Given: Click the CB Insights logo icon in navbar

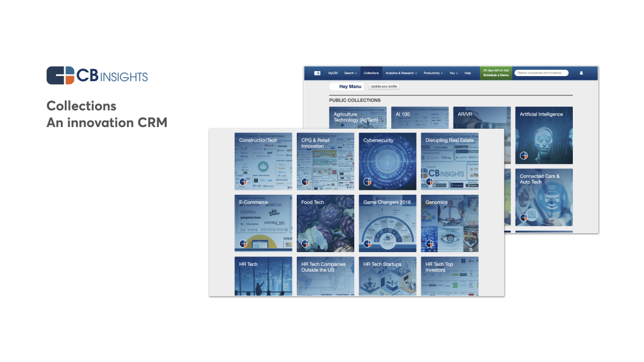Looking at the screenshot, I should tap(318, 73).
